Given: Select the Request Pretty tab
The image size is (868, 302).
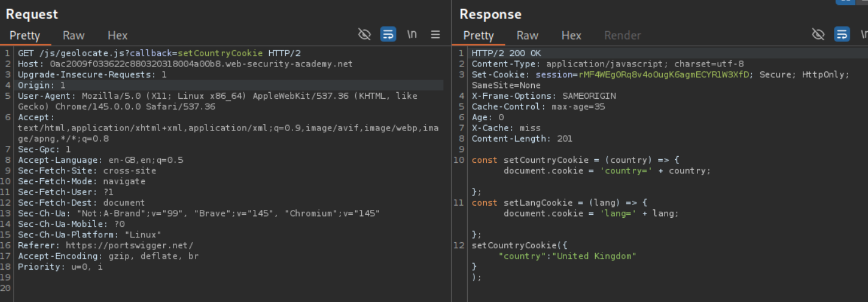Looking at the screenshot, I should (x=25, y=35).
